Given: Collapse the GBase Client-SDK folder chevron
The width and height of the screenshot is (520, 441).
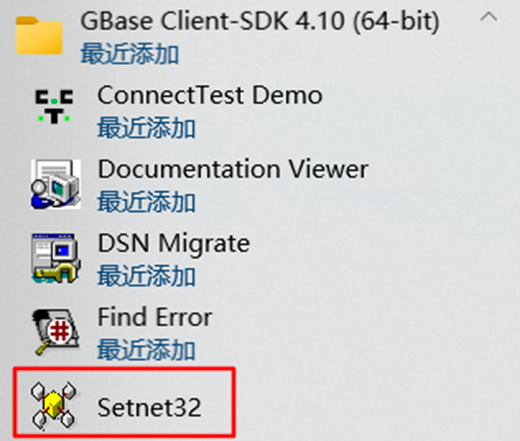Looking at the screenshot, I should pos(488,17).
